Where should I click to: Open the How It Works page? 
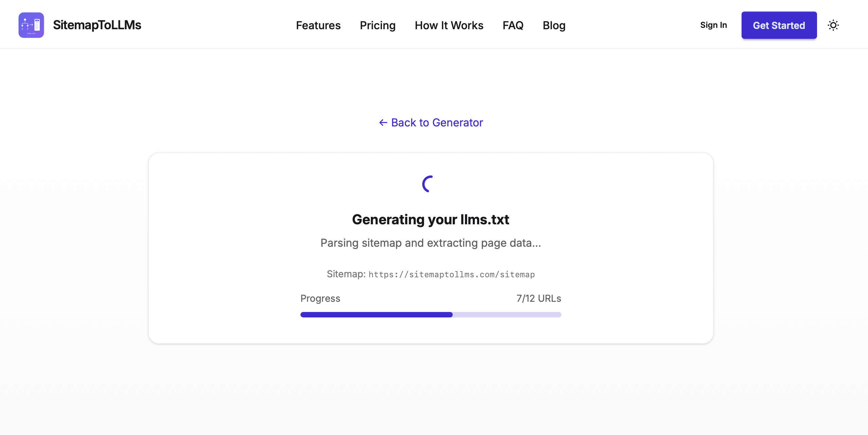(449, 25)
